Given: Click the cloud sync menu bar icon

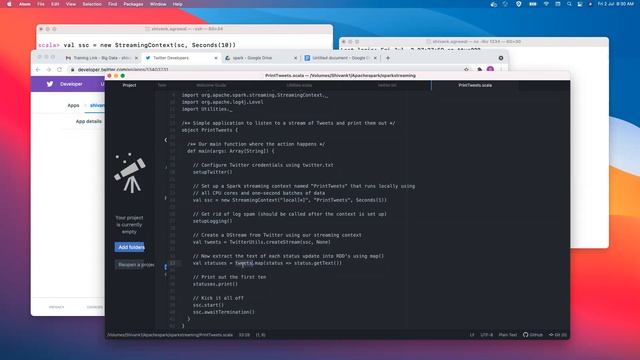Looking at the screenshot, I should pyautogui.click(x=493, y=4).
